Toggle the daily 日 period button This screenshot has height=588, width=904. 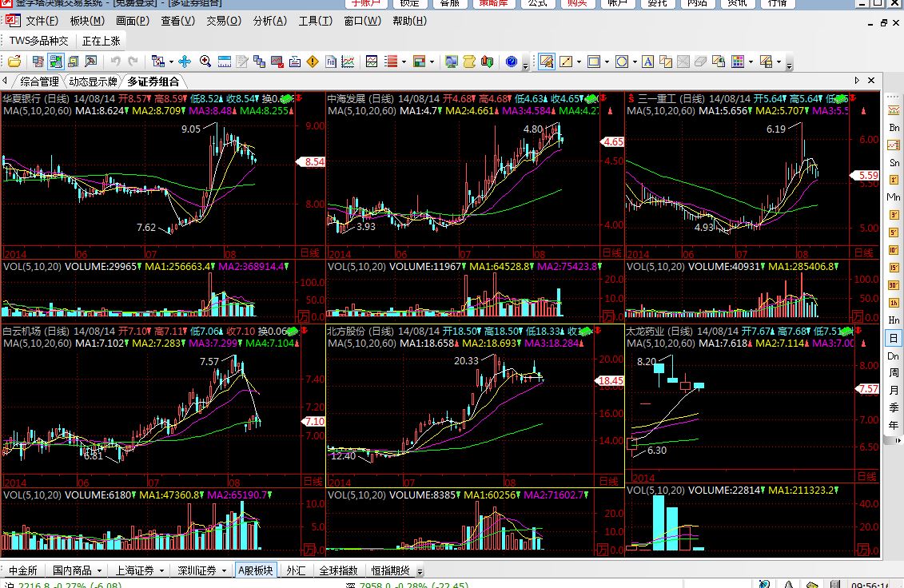[x=894, y=338]
